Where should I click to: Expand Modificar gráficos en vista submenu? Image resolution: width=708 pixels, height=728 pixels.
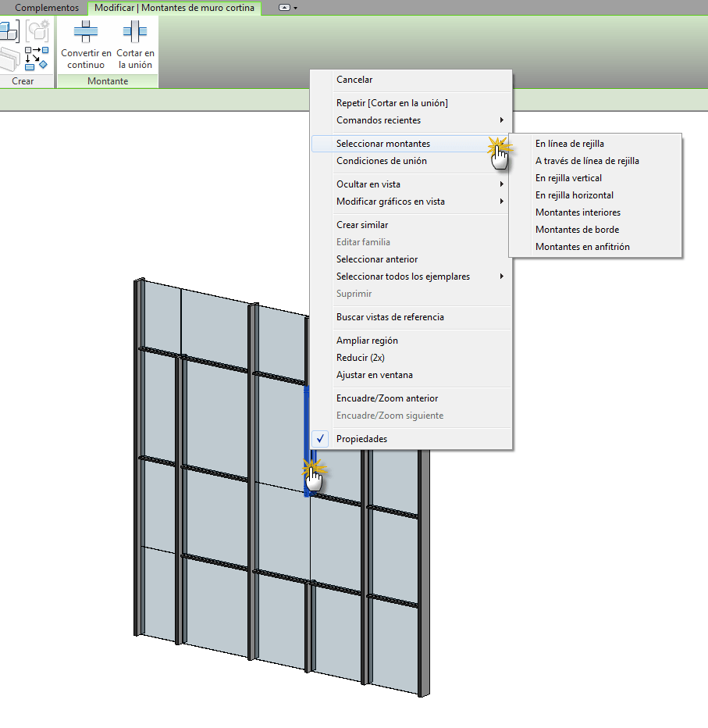point(411,201)
